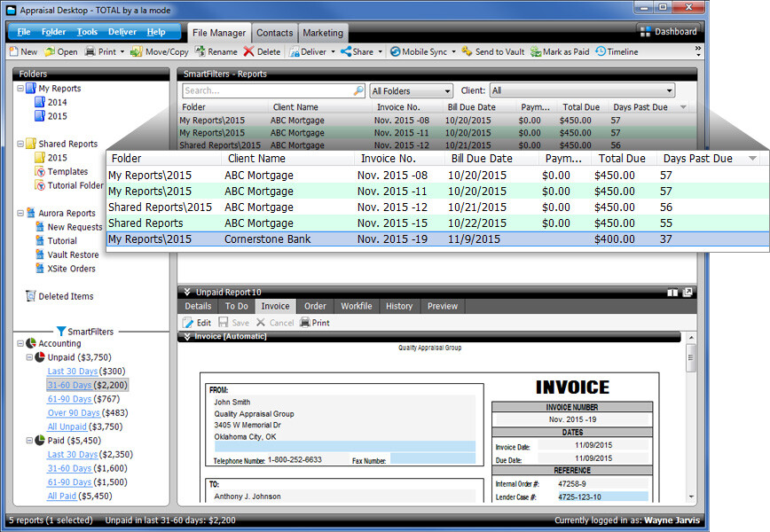Click the Cancel X icon in invoice toolbar

261,323
